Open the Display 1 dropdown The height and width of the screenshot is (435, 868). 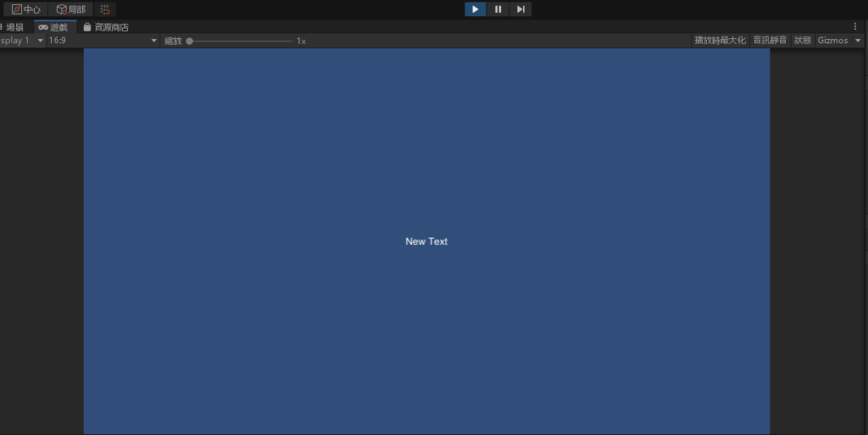tap(21, 41)
